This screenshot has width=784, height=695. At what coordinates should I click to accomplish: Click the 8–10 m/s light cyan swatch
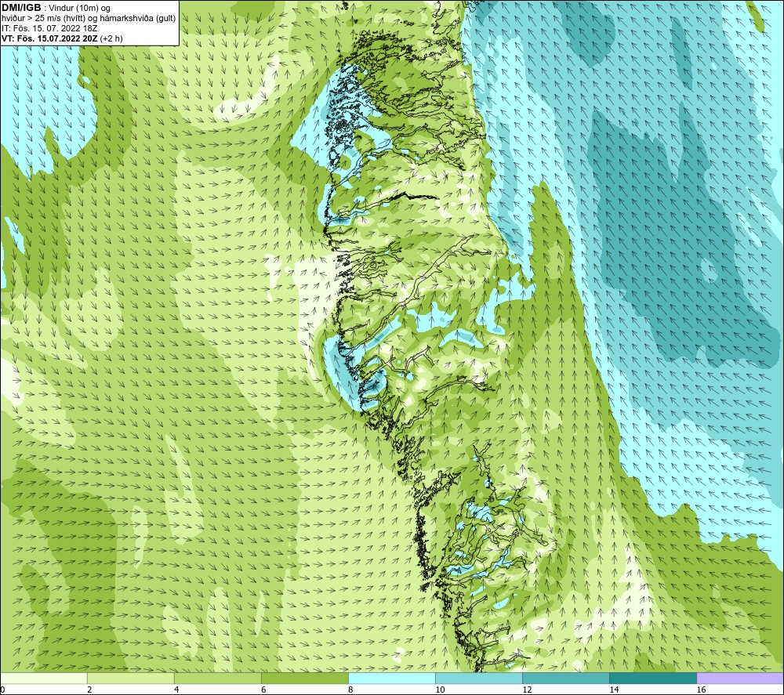tap(392, 678)
